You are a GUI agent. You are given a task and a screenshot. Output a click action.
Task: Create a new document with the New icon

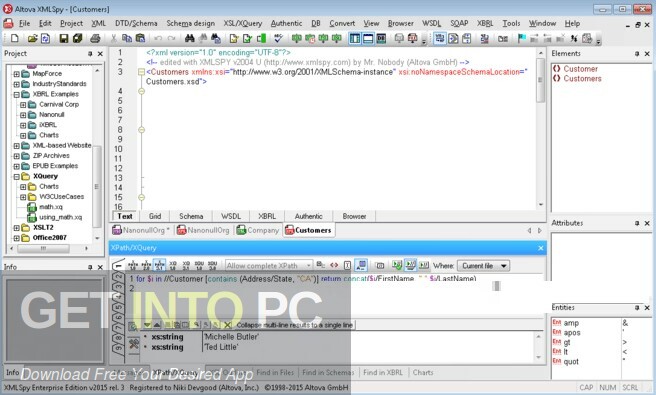15,38
